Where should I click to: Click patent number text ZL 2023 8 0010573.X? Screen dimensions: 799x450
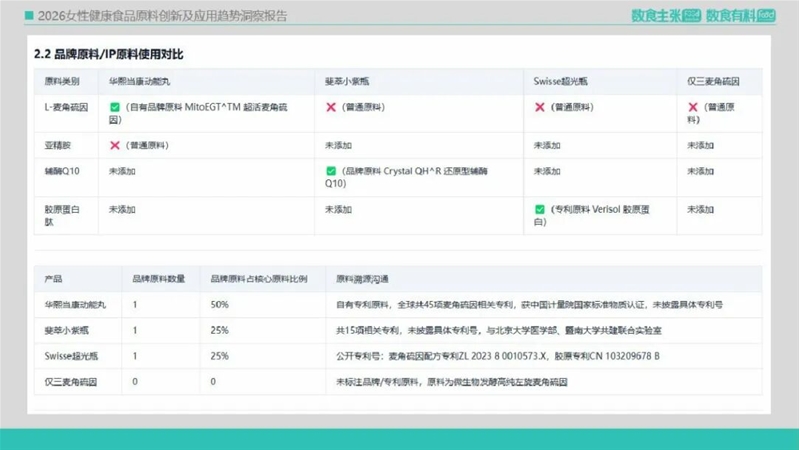pyautogui.click(x=502, y=356)
